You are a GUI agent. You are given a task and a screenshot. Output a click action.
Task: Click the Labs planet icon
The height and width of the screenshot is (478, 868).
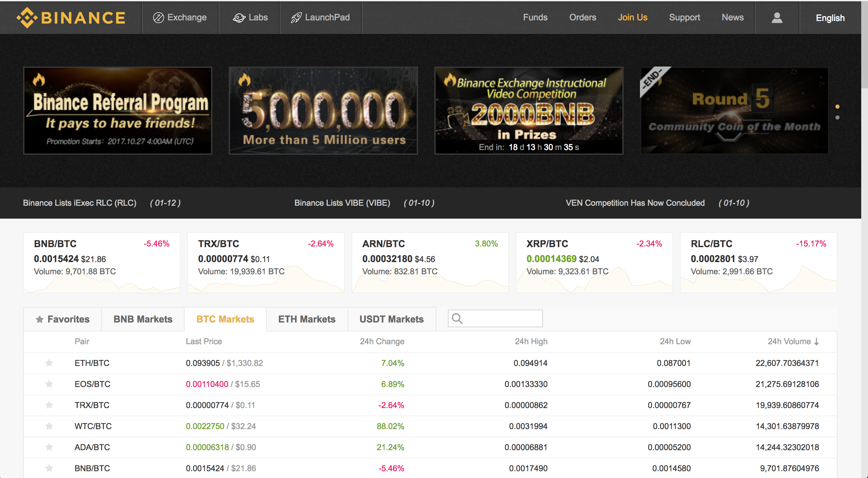[239, 18]
